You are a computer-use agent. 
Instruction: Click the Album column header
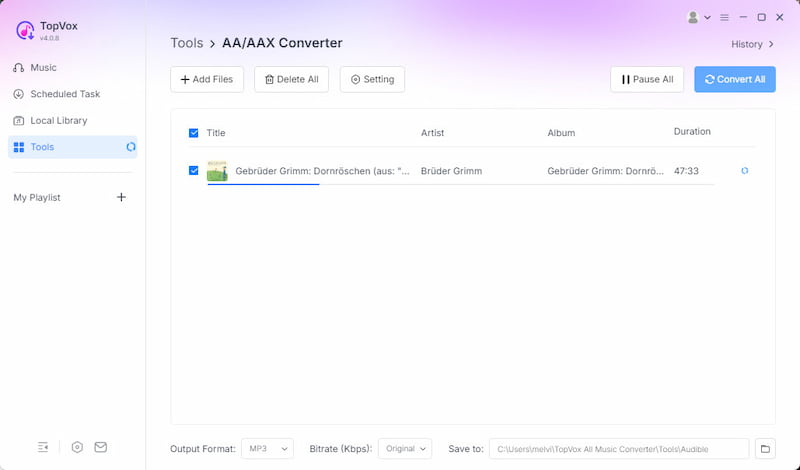click(561, 133)
